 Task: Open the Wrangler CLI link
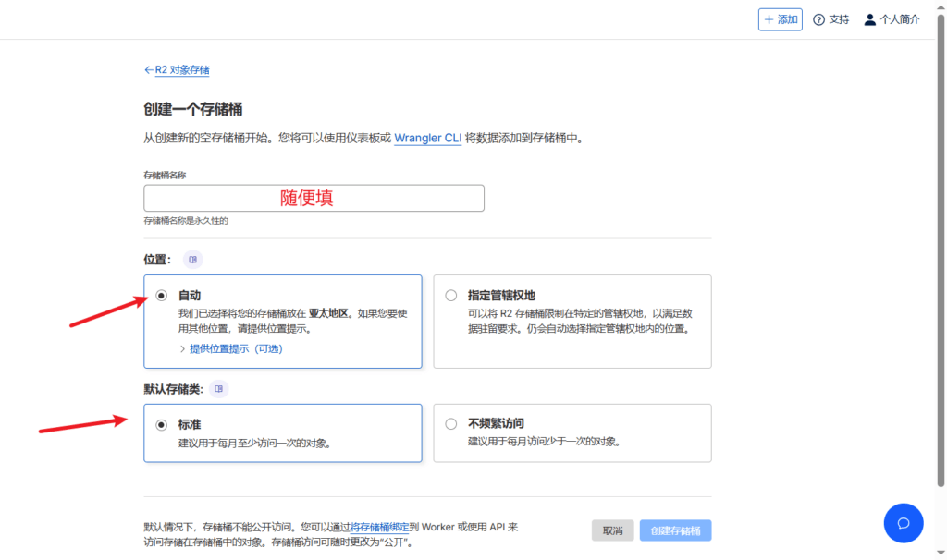click(x=427, y=139)
